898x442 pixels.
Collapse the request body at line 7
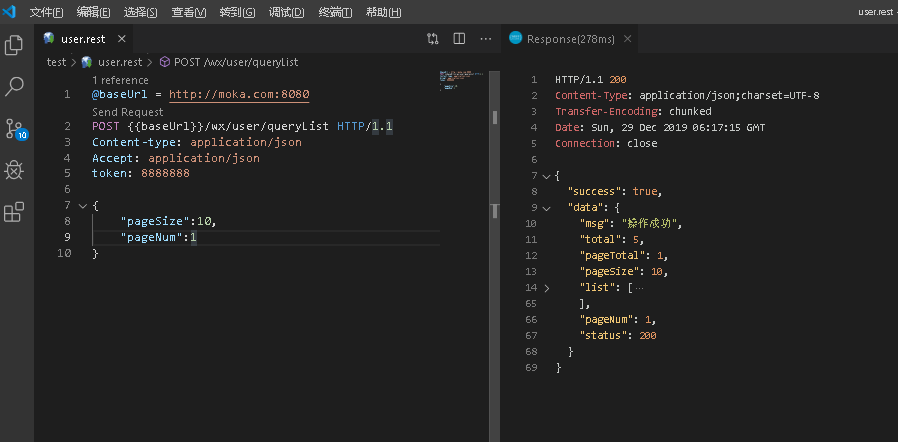[82, 206]
